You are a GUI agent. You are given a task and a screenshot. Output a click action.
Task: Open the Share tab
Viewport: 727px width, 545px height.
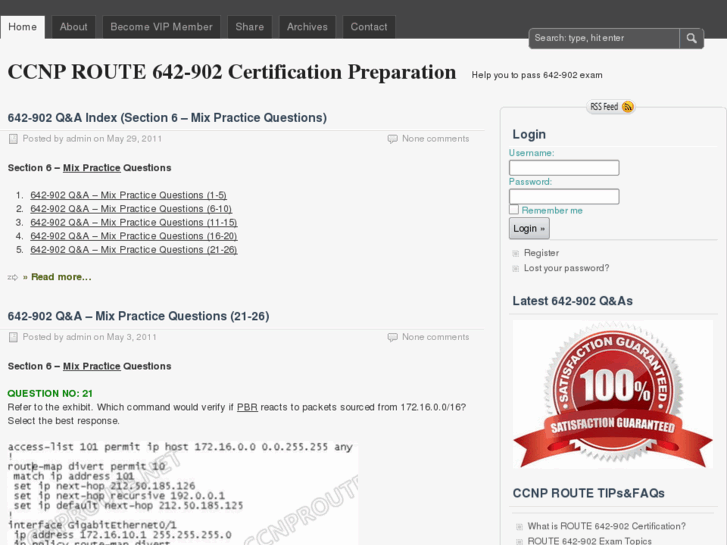pyautogui.click(x=249, y=27)
